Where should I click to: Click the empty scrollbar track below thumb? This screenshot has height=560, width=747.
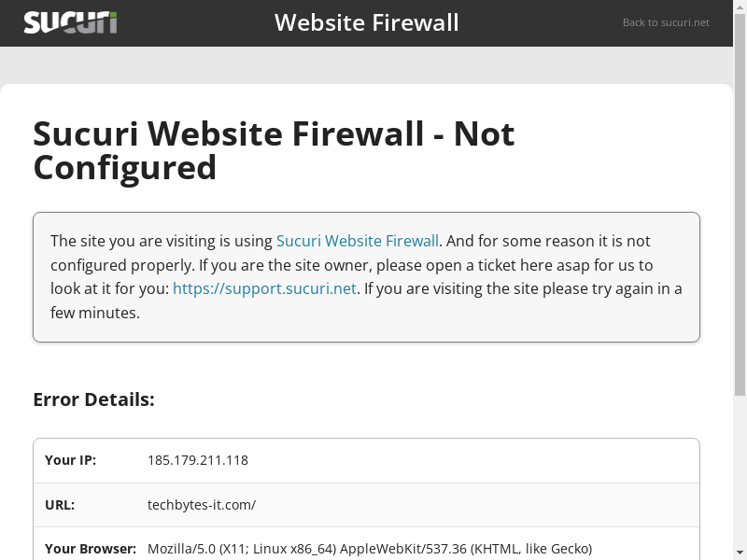(740, 471)
